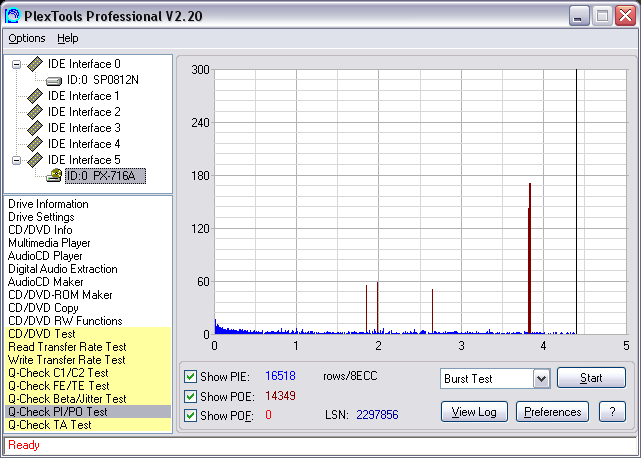Click the IDE Interface 5 chip icon
641x458 pixels.
pyautogui.click(x=35, y=160)
